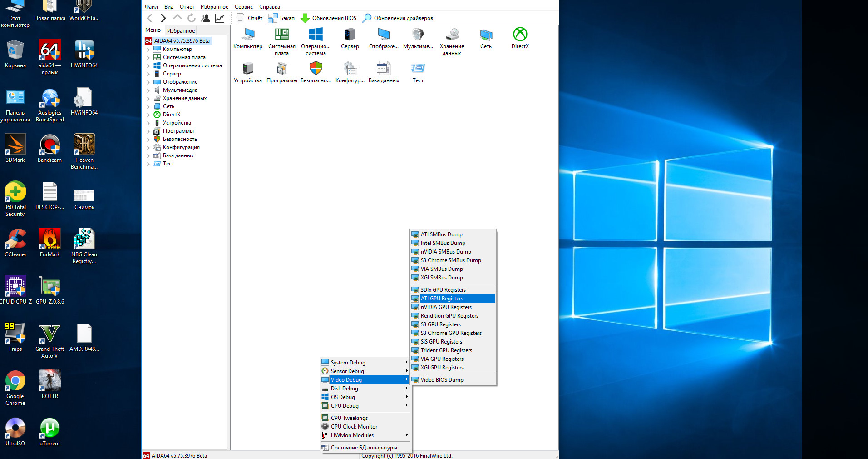This screenshot has width=868, height=459.
Task: Open the Вид menu
Action: tap(169, 7)
